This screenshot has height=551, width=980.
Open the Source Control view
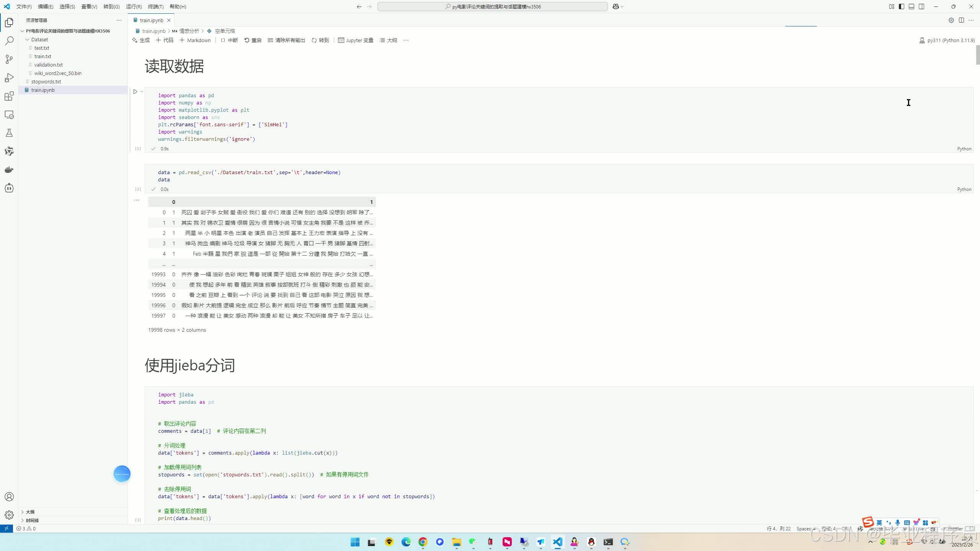9,59
